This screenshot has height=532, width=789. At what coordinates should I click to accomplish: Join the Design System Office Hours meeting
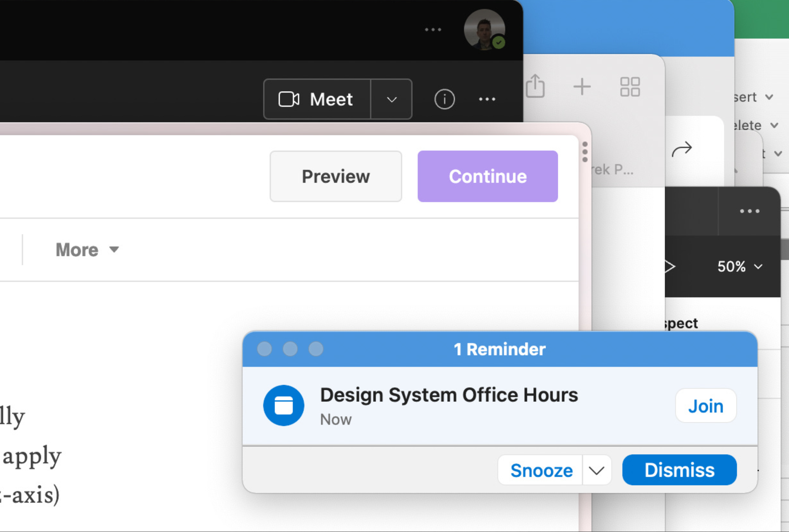pos(705,406)
